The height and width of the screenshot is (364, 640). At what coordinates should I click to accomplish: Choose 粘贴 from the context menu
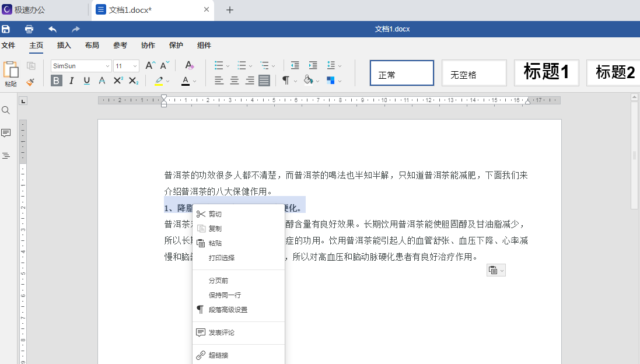tap(239, 243)
